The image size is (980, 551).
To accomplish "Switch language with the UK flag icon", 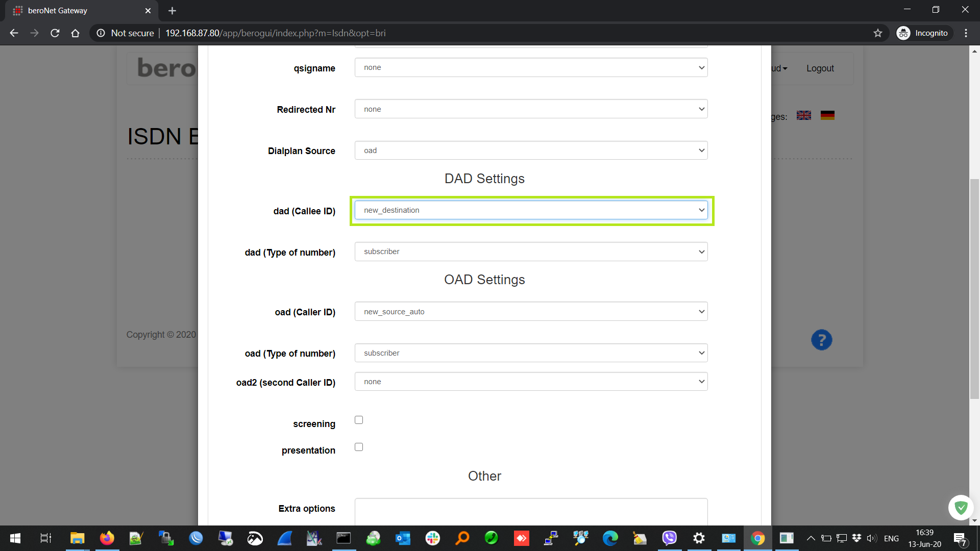I will click(804, 116).
